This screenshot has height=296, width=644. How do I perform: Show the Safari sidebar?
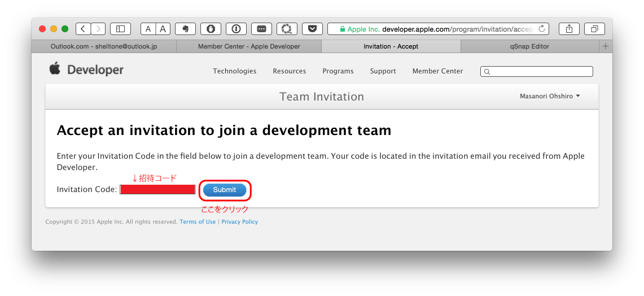click(x=120, y=29)
